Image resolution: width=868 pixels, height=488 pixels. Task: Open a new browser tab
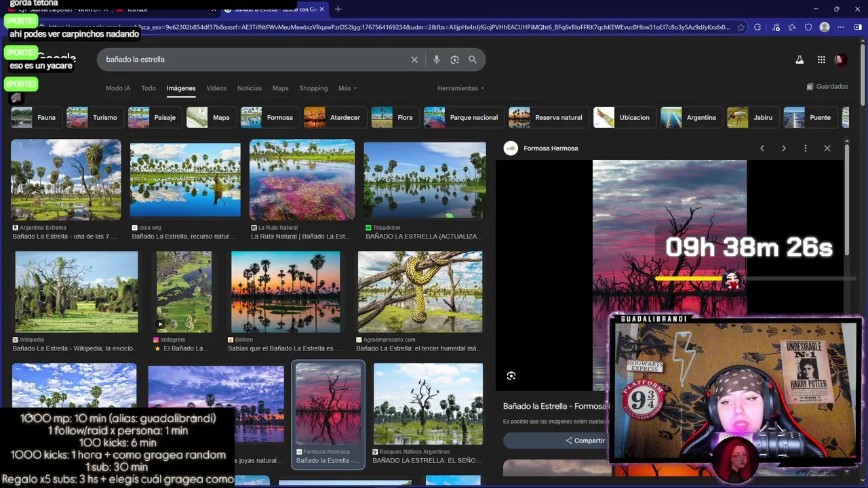[x=338, y=9]
